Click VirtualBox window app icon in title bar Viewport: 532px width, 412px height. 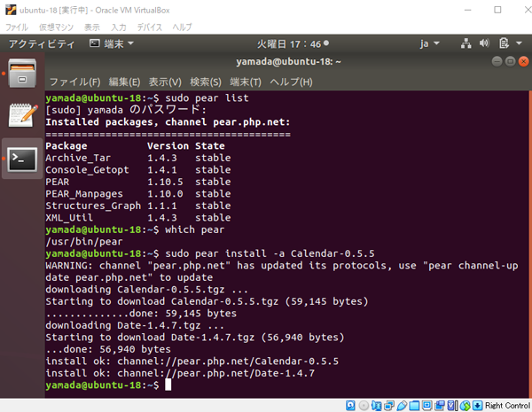click(x=11, y=10)
